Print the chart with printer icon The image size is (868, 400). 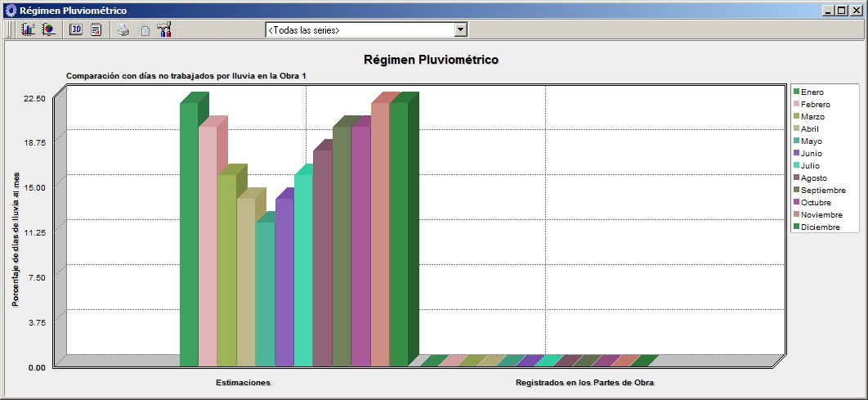point(123,29)
